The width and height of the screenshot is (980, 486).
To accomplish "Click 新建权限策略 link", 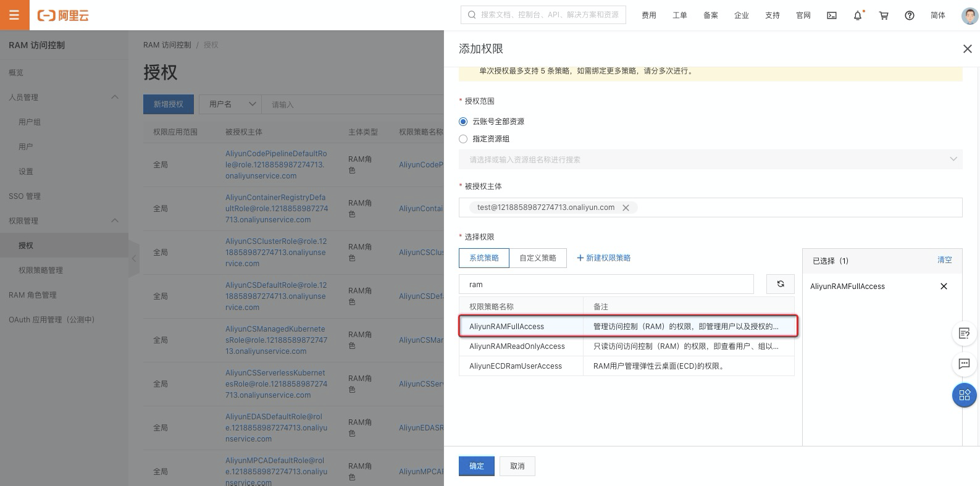I will coord(608,258).
